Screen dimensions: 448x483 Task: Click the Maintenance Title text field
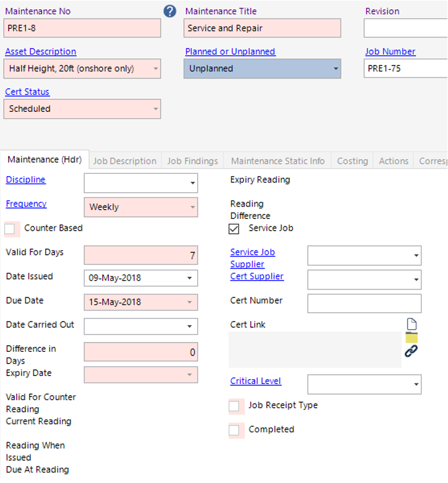262,28
